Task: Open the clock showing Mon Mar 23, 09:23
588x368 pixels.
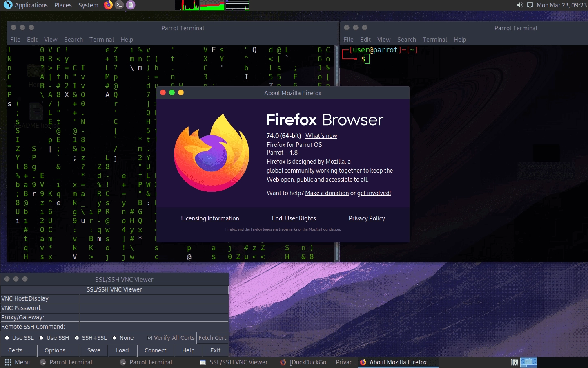Action: click(x=561, y=5)
